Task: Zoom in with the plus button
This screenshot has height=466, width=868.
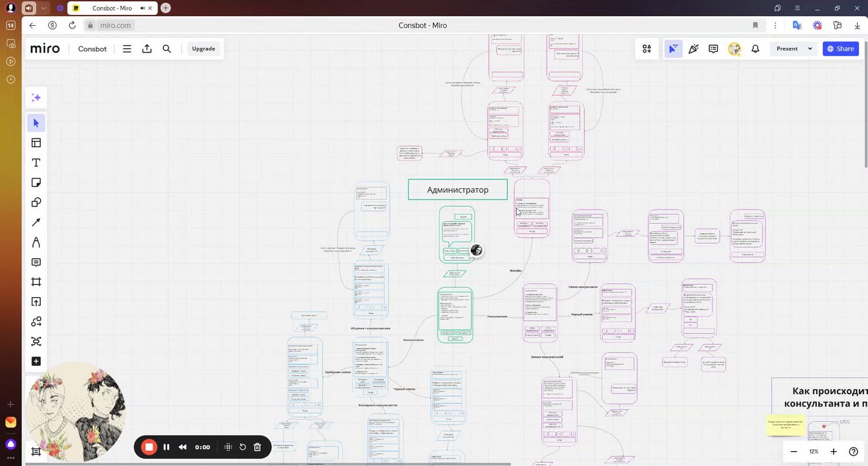Action: pyautogui.click(x=834, y=451)
